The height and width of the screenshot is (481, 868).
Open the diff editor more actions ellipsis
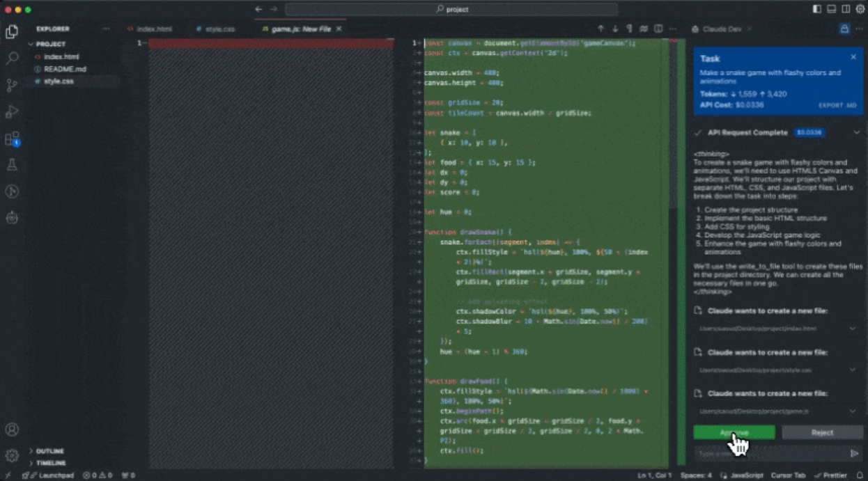(x=673, y=29)
